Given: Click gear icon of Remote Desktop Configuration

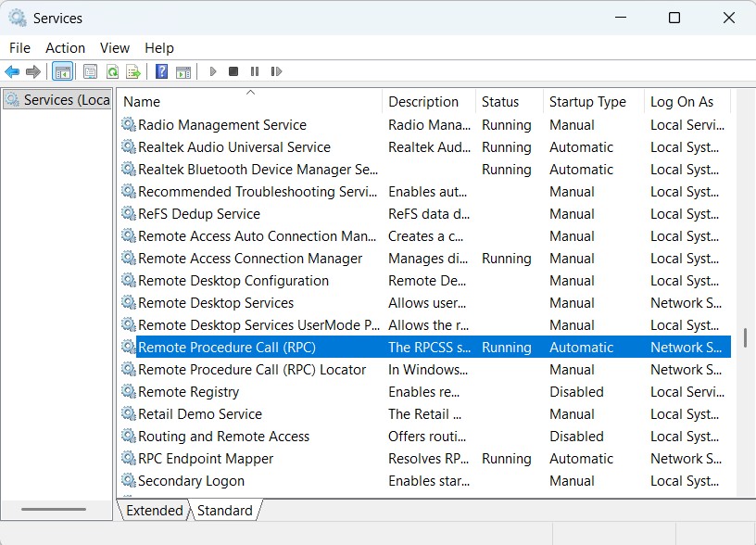Looking at the screenshot, I should click(x=128, y=280).
